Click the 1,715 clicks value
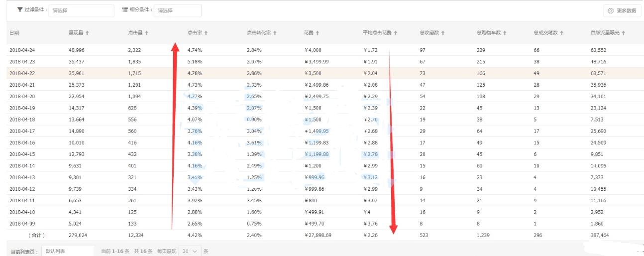 click(x=135, y=73)
